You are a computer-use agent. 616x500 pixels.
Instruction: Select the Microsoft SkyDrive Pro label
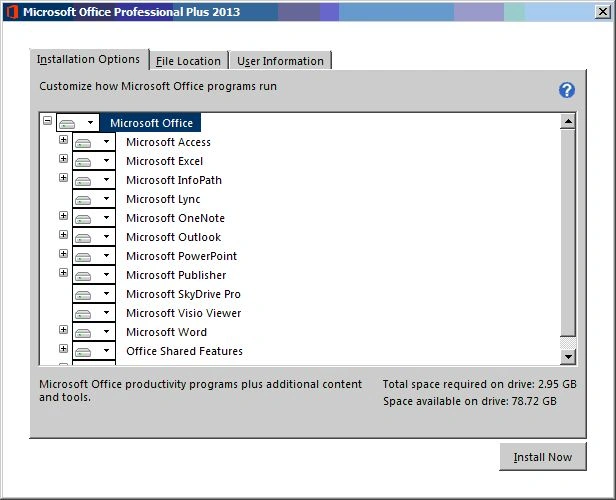[183, 294]
